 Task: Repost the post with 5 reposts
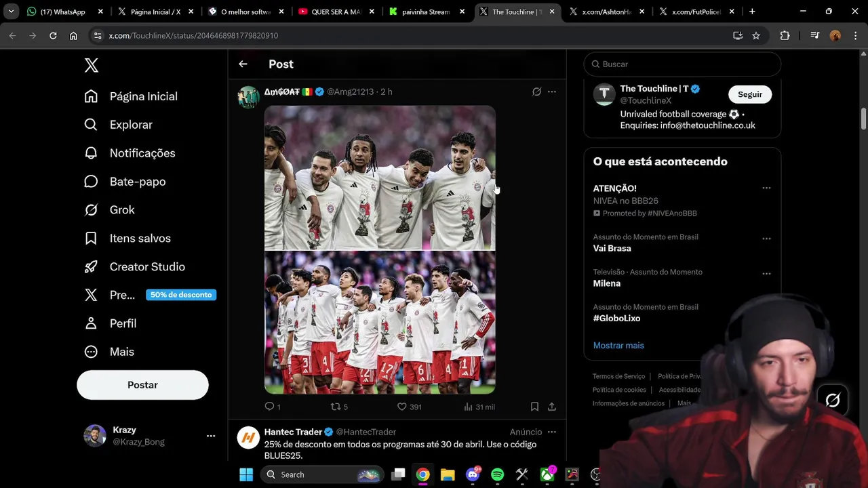(338, 407)
